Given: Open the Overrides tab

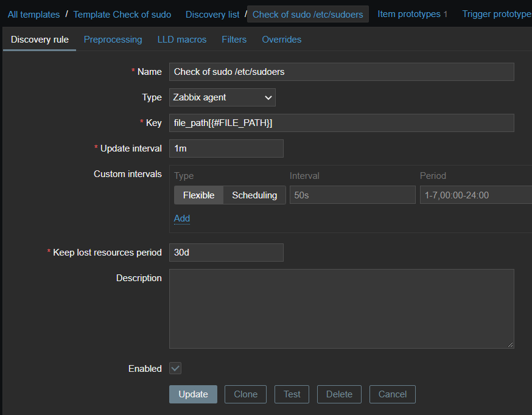Looking at the screenshot, I should pos(281,39).
